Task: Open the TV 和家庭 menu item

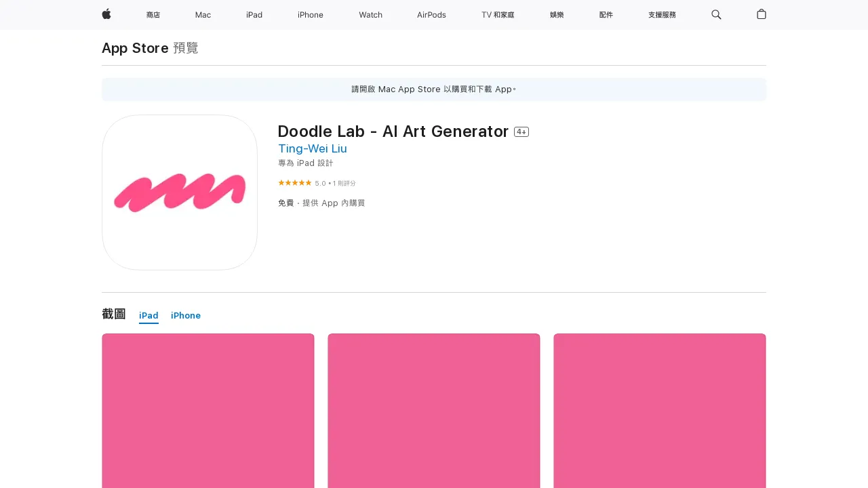Action: click(x=498, y=15)
